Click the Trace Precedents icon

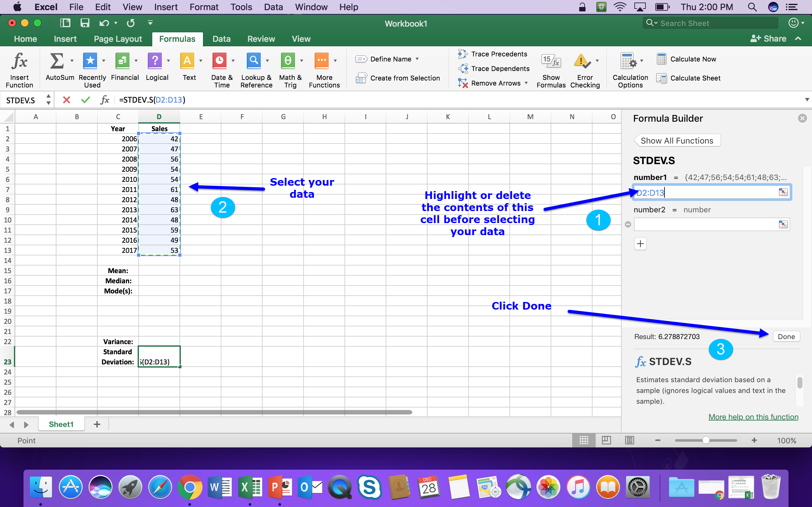[x=463, y=54]
